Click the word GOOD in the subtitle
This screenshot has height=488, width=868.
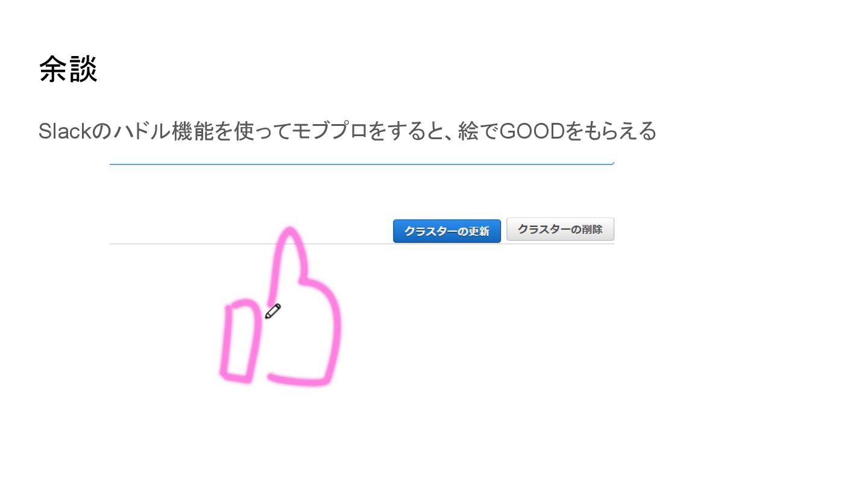pyautogui.click(x=532, y=131)
